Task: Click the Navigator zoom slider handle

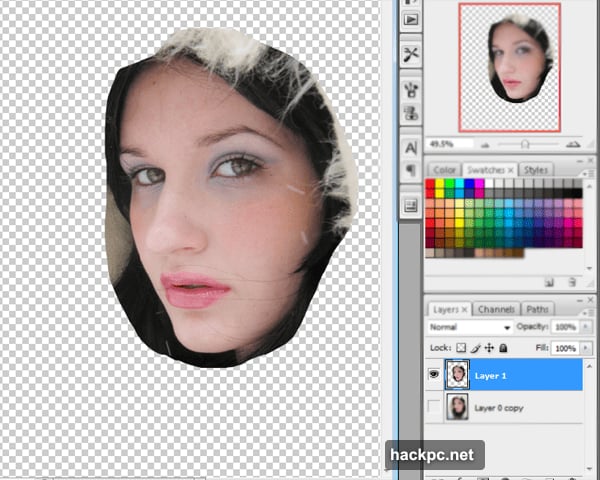Action: tap(525, 144)
